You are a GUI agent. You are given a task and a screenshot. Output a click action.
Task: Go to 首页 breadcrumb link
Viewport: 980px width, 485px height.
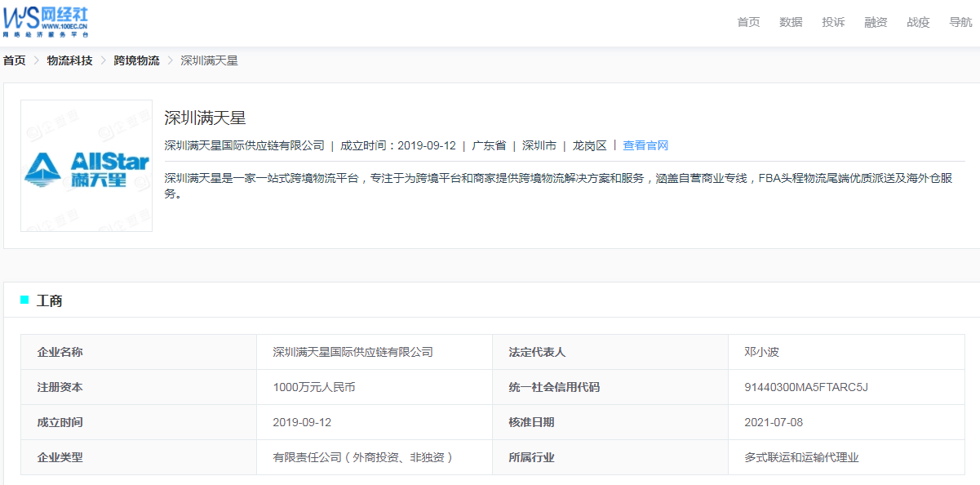click(x=15, y=60)
